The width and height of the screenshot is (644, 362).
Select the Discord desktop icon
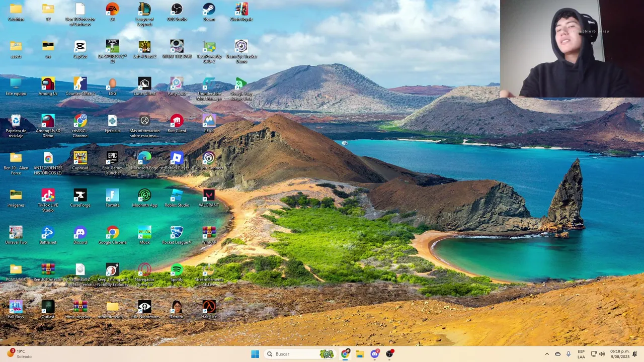80,235
